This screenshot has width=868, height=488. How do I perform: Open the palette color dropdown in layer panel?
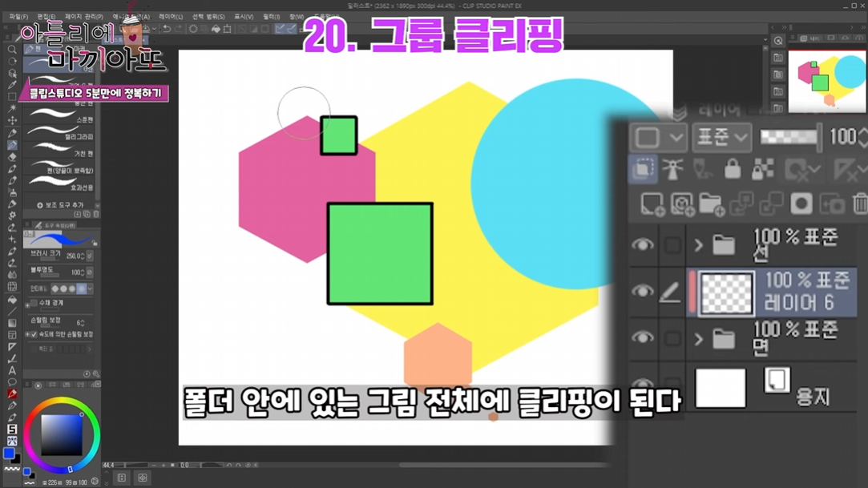[x=658, y=137]
